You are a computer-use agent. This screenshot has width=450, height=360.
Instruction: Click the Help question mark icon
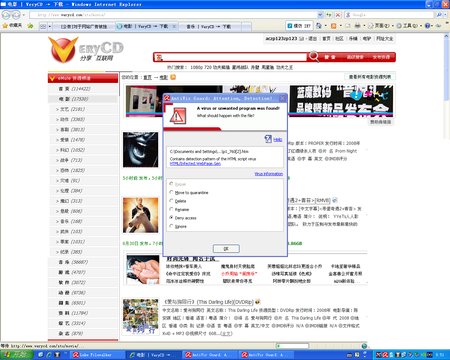268,139
